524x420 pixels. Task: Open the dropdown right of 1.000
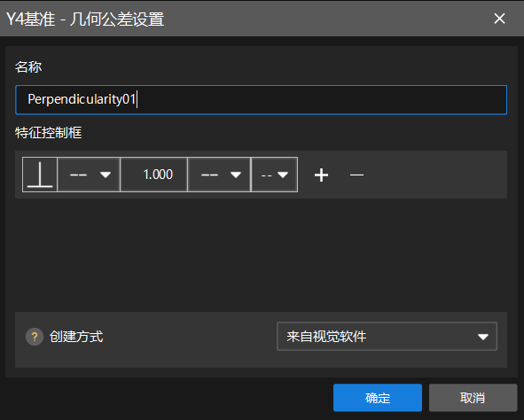(x=219, y=175)
